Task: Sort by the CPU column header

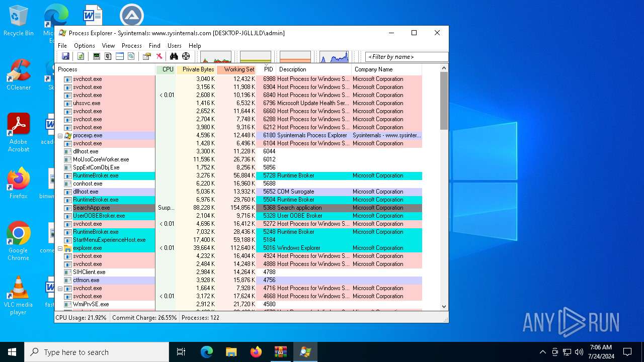Action: point(166,69)
